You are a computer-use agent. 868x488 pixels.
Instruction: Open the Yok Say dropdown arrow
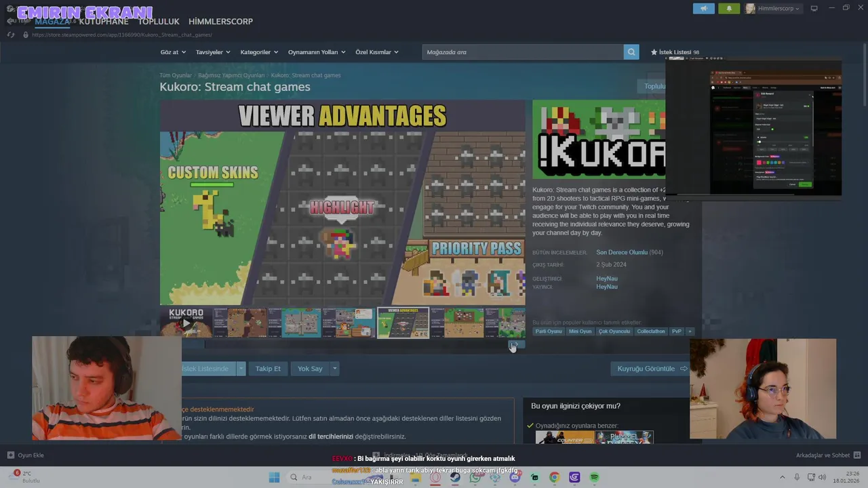(x=334, y=369)
